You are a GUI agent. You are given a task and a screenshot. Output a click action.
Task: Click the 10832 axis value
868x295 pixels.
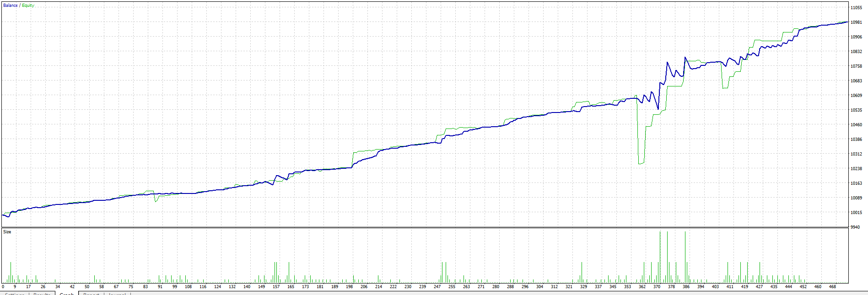[856, 51]
